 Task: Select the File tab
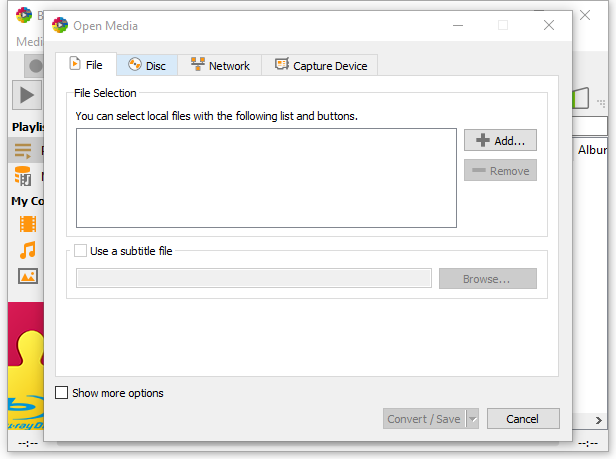click(86, 65)
